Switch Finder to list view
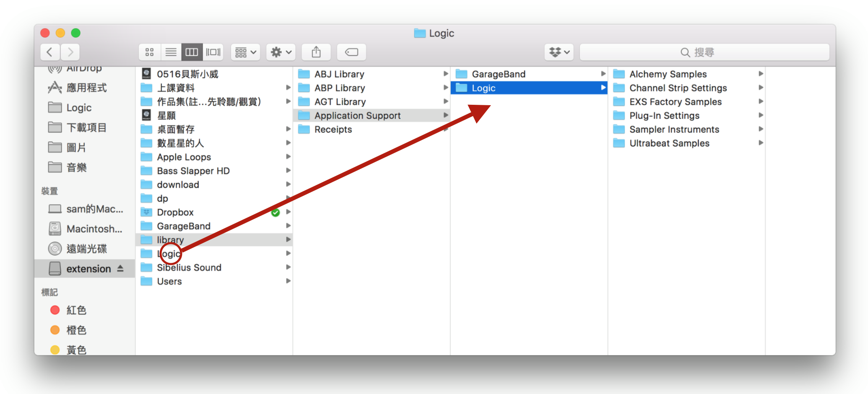Viewport: 868px width, 394px height. pos(171,52)
